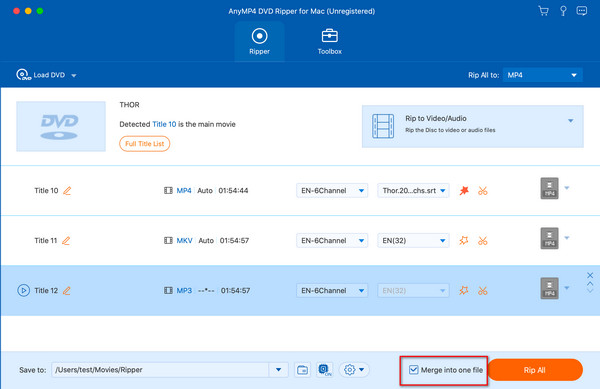Click the Title 11 film strip icon
Image resolution: width=600 pixels, height=389 pixels.
click(168, 241)
